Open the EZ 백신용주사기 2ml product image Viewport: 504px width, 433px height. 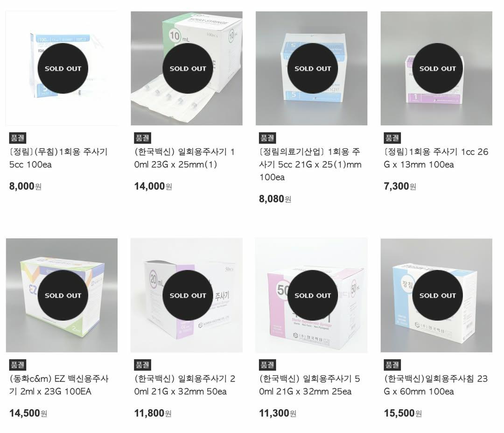(x=62, y=295)
